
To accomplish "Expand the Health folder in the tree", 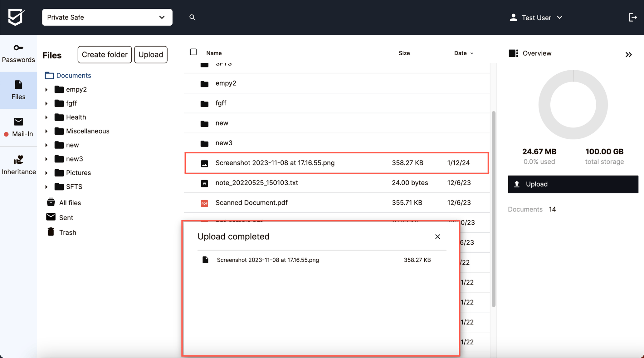I will [46, 117].
